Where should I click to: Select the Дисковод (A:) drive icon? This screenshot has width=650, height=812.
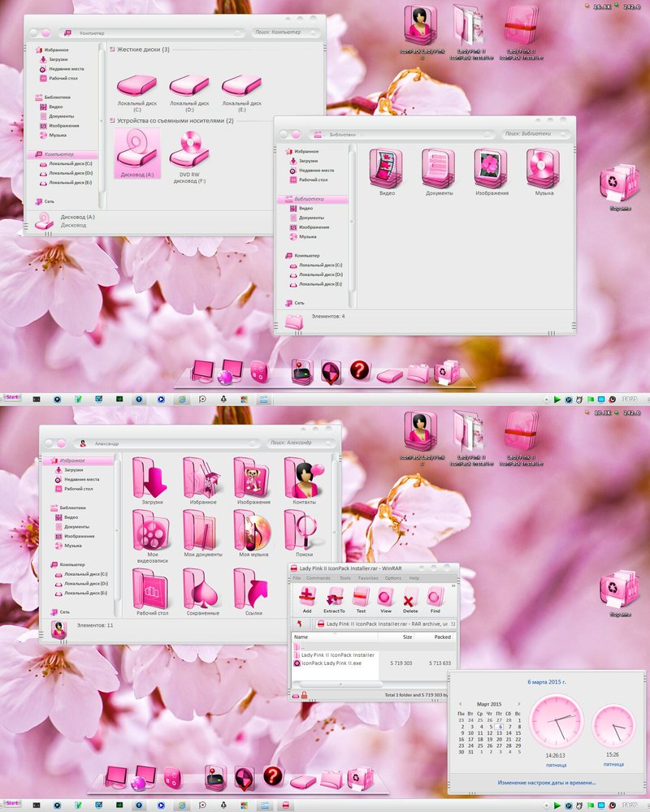[x=136, y=150]
